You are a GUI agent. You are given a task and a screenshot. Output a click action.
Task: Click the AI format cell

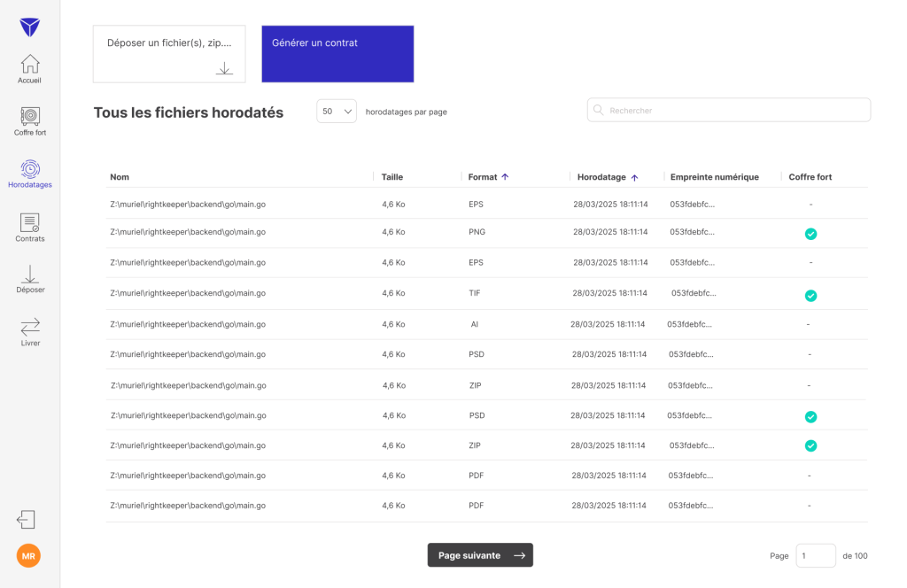475,324
